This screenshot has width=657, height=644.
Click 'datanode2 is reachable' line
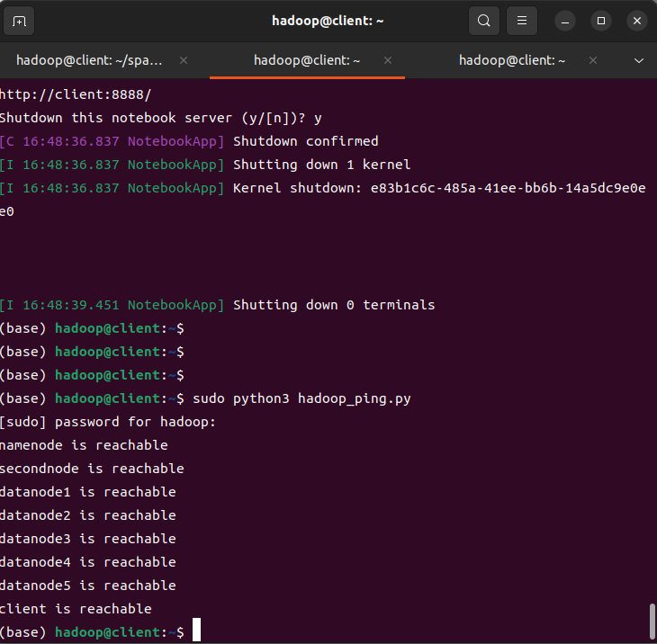88,515
